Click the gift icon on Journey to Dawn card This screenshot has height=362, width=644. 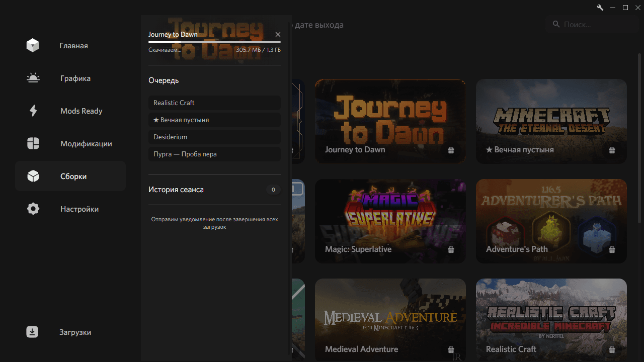pyautogui.click(x=451, y=150)
